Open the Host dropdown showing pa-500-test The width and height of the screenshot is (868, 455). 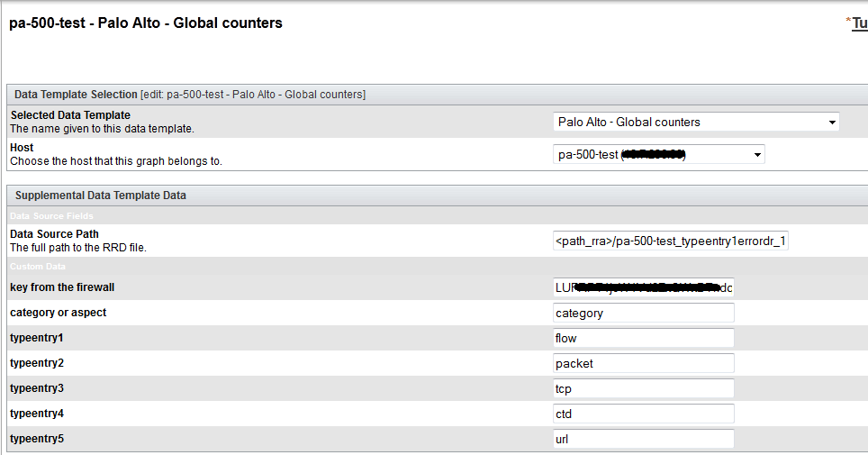(x=659, y=154)
